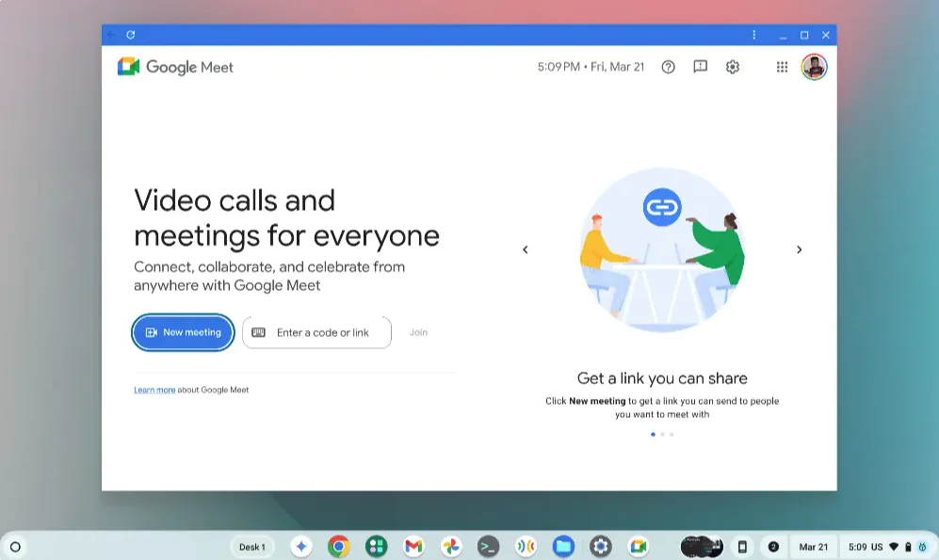Send feedback using the feedback icon

700,67
